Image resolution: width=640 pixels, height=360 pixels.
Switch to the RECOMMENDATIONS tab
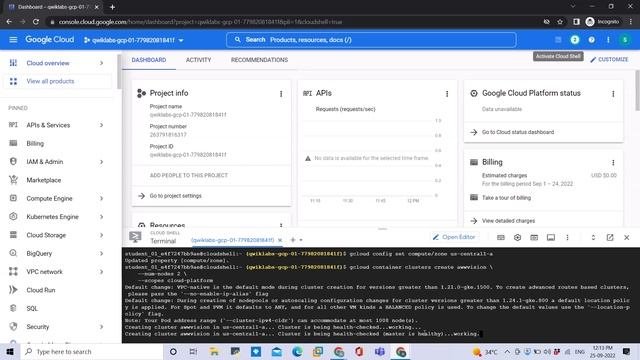pos(259,60)
